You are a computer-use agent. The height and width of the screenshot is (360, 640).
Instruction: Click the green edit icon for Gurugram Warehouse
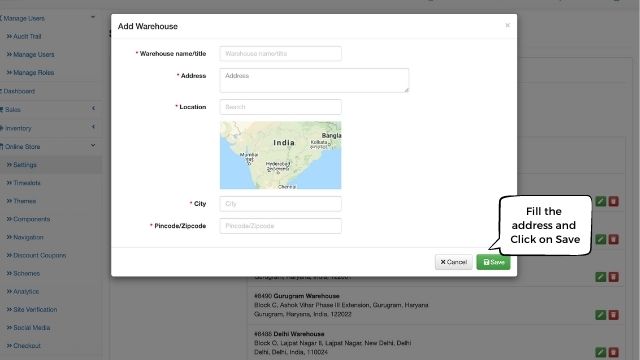(x=600, y=315)
